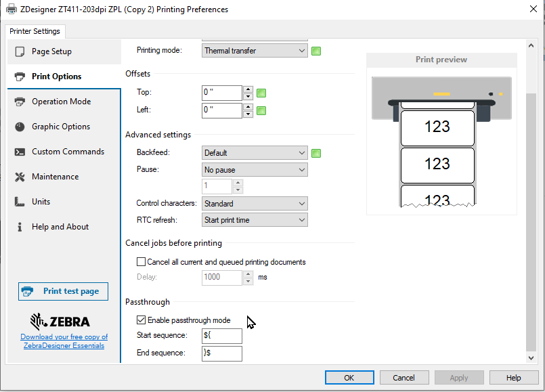Click green indicator beside Printing mode
This screenshot has width=545, height=392.
click(316, 51)
